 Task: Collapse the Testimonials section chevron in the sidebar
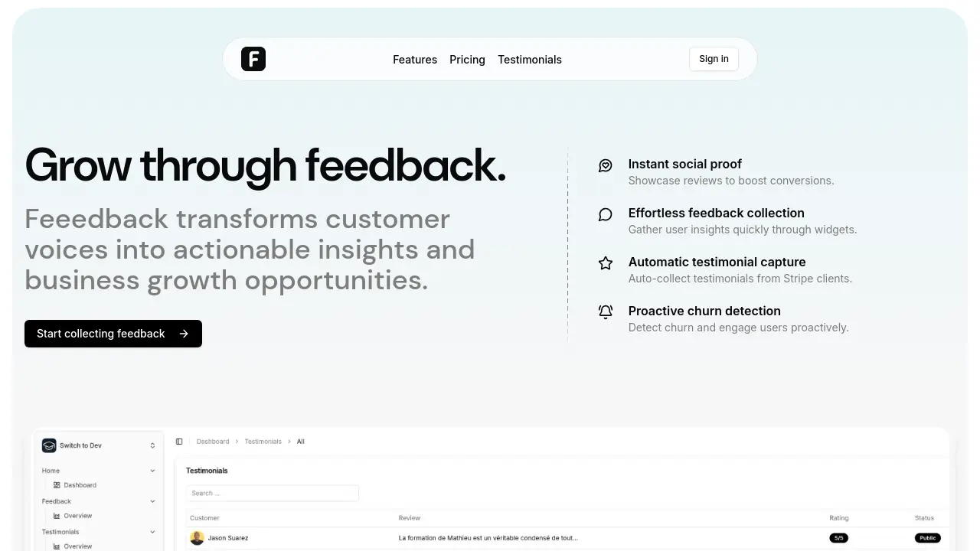click(152, 532)
